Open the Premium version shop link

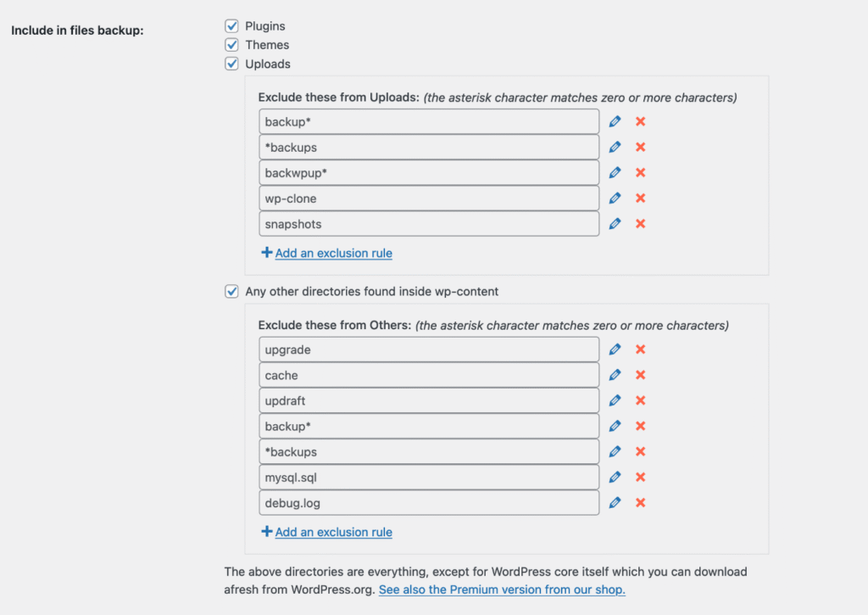502,590
